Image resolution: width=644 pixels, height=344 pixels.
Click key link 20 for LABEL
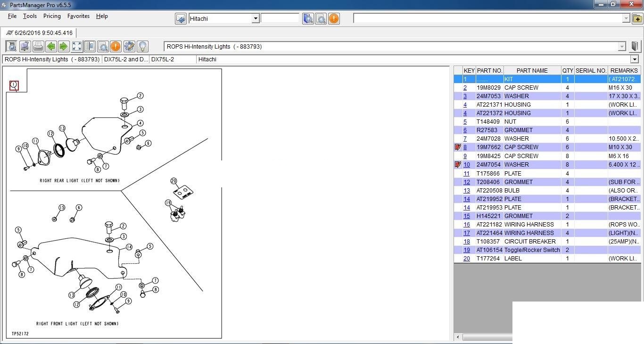tap(467, 259)
